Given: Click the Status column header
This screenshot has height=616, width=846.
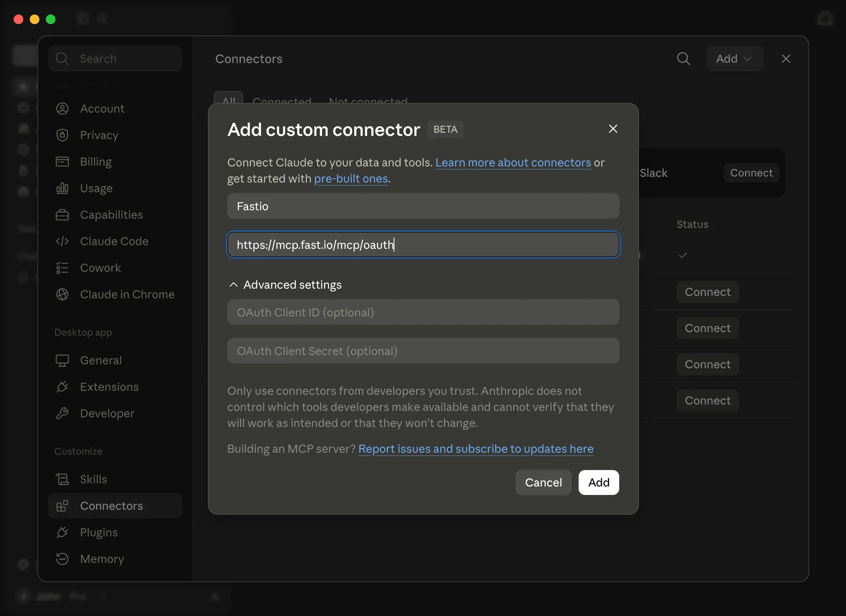Looking at the screenshot, I should coord(692,224).
